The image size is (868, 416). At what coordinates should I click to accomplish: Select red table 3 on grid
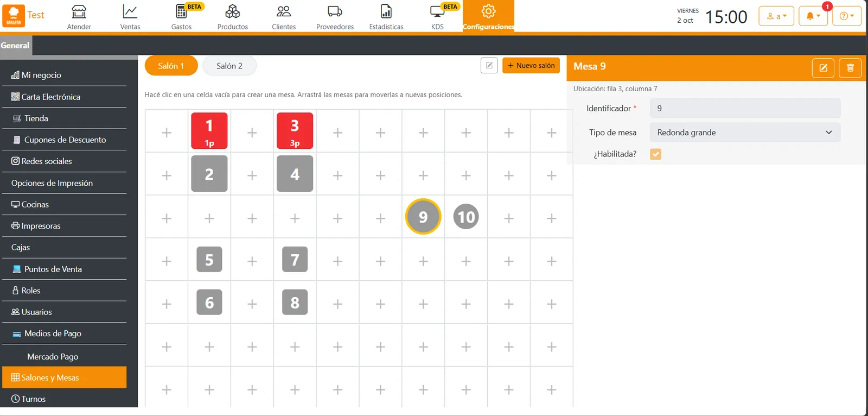[295, 131]
